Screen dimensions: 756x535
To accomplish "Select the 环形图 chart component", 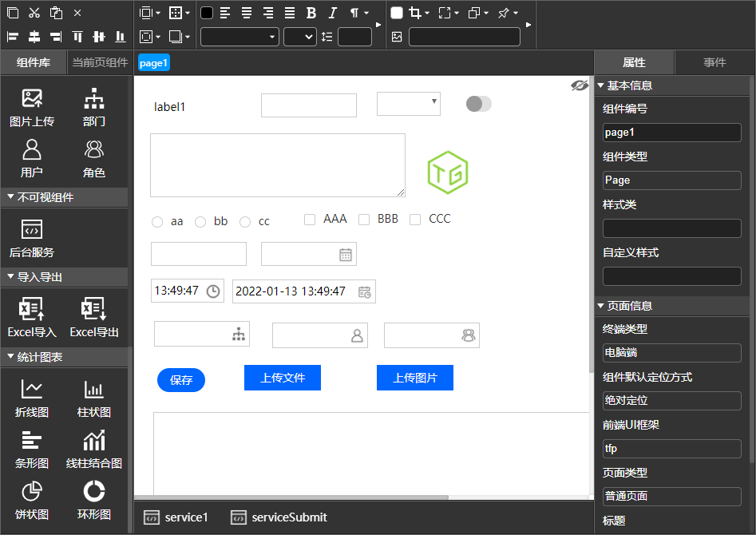I will [x=94, y=501].
